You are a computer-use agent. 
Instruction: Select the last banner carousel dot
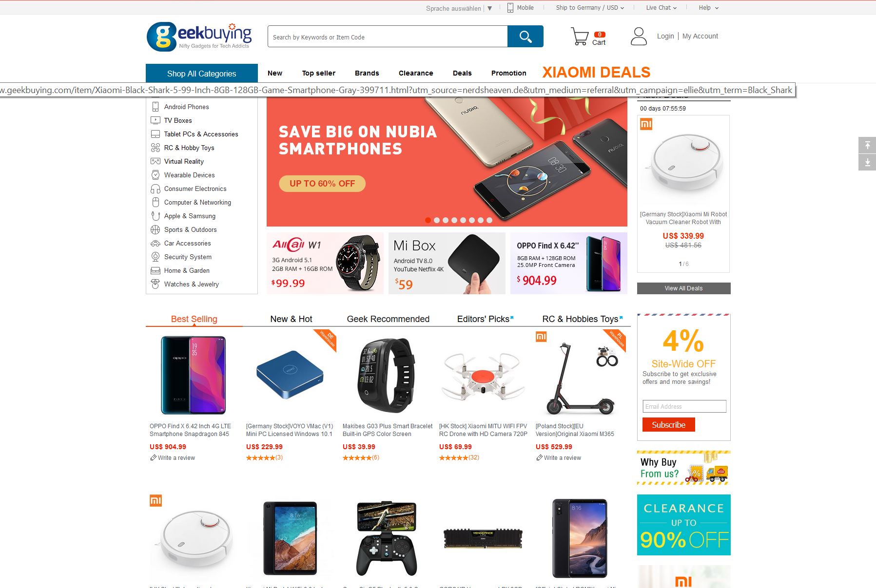click(x=489, y=220)
